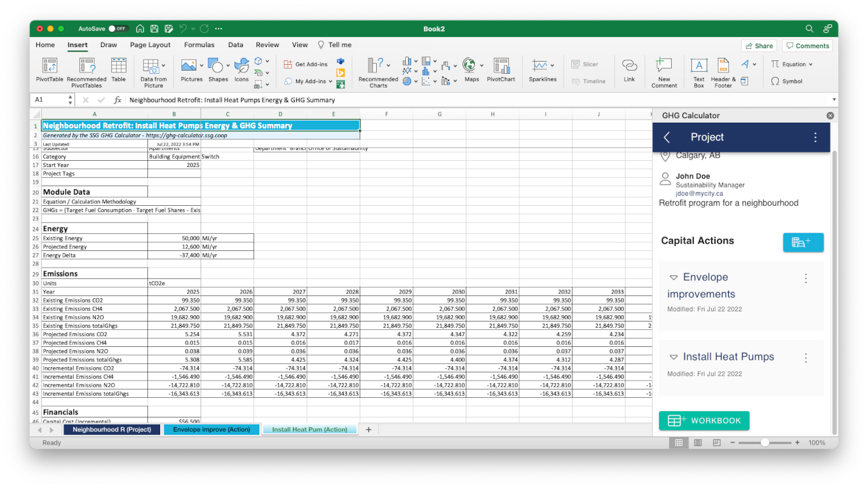The image size is (868, 488).
Task: Switch to Page Layout view in status bar
Action: pos(698,442)
